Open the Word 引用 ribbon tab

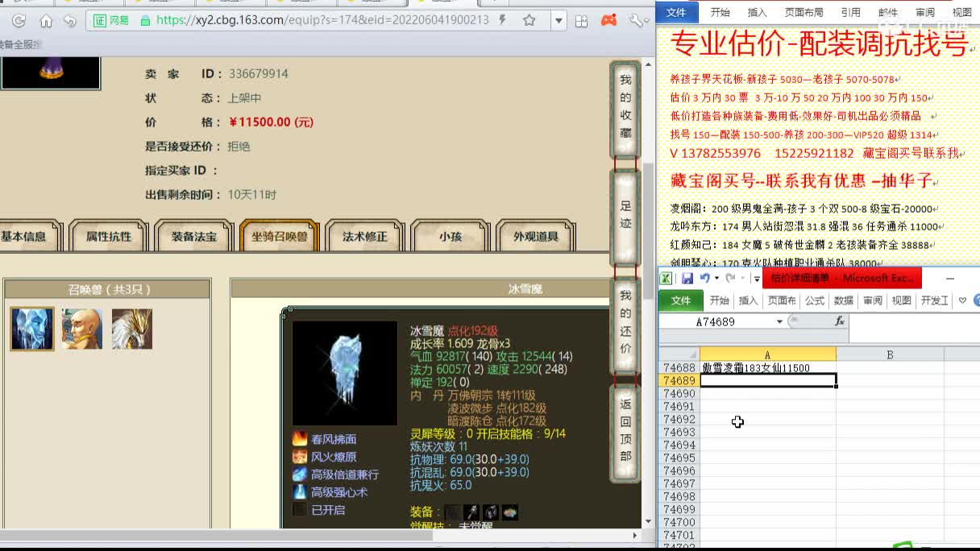[x=850, y=12]
